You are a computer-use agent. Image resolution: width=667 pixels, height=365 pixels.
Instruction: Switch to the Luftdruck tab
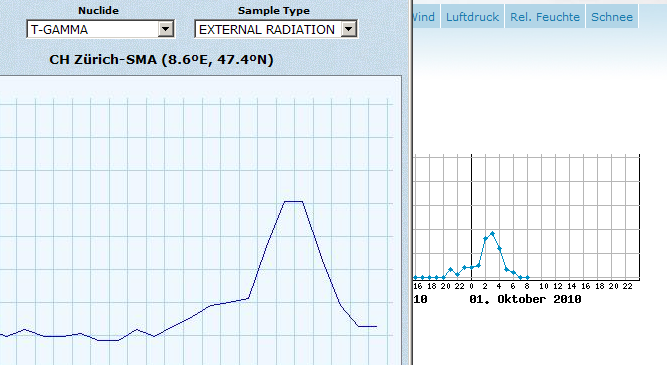coord(472,17)
